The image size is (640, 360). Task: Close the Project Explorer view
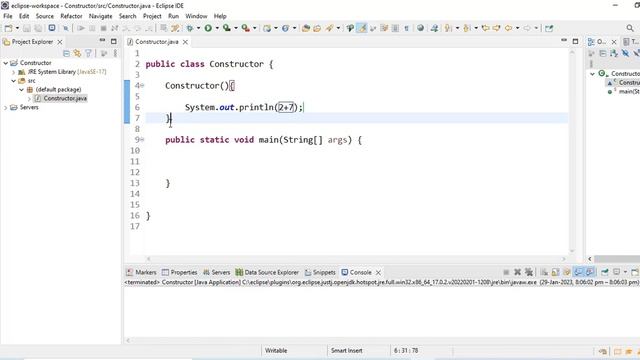(60, 42)
